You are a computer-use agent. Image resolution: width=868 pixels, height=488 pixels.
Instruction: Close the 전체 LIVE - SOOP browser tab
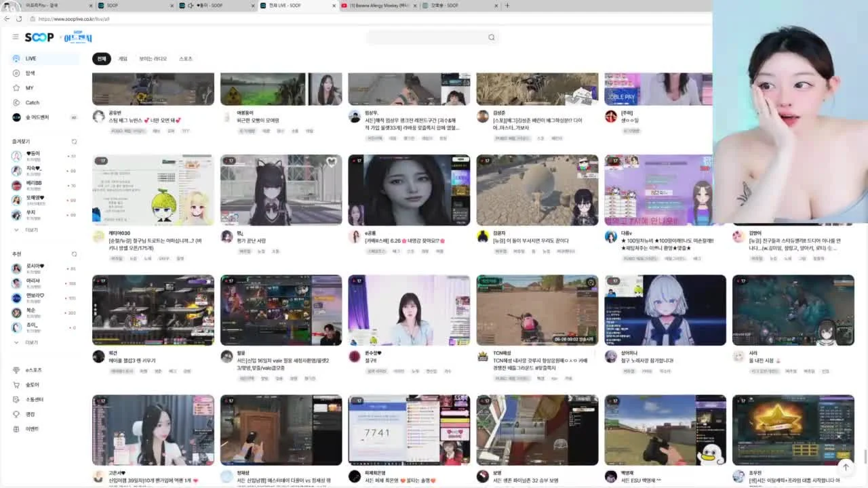(x=334, y=5)
